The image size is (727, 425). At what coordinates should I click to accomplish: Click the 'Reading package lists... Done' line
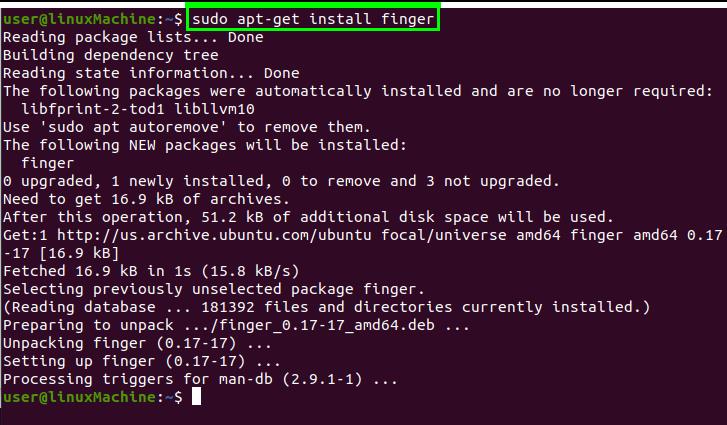point(133,37)
